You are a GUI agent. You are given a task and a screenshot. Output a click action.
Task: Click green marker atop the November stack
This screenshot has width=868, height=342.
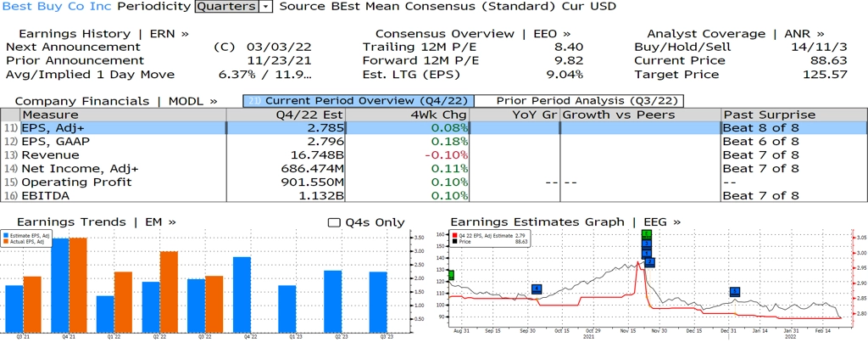pyautogui.click(x=646, y=234)
